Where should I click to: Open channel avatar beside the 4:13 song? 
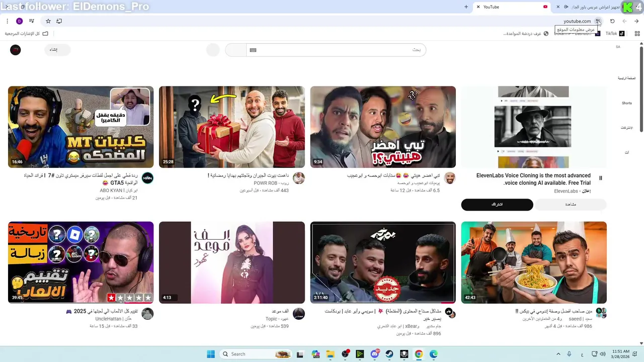(299, 314)
